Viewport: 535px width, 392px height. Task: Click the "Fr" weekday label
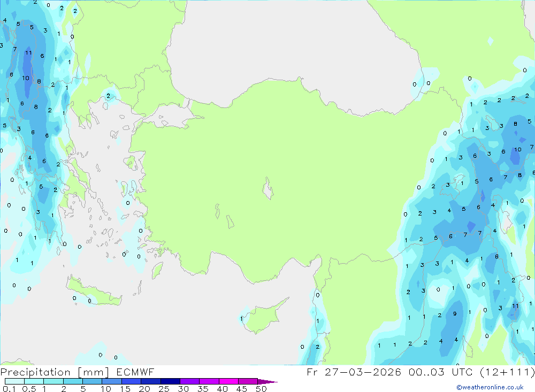[x=312, y=372]
